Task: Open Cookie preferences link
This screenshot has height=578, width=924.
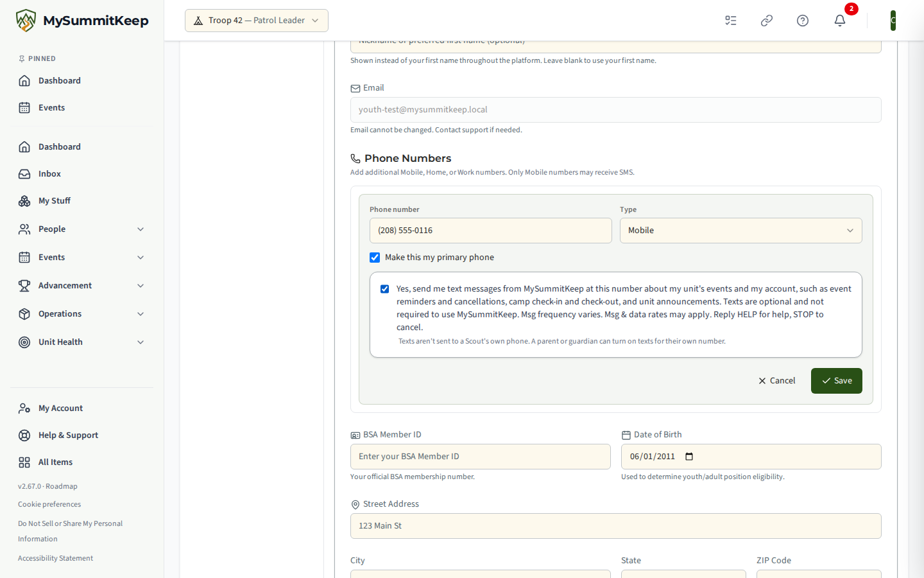Action: pyautogui.click(x=49, y=504)
